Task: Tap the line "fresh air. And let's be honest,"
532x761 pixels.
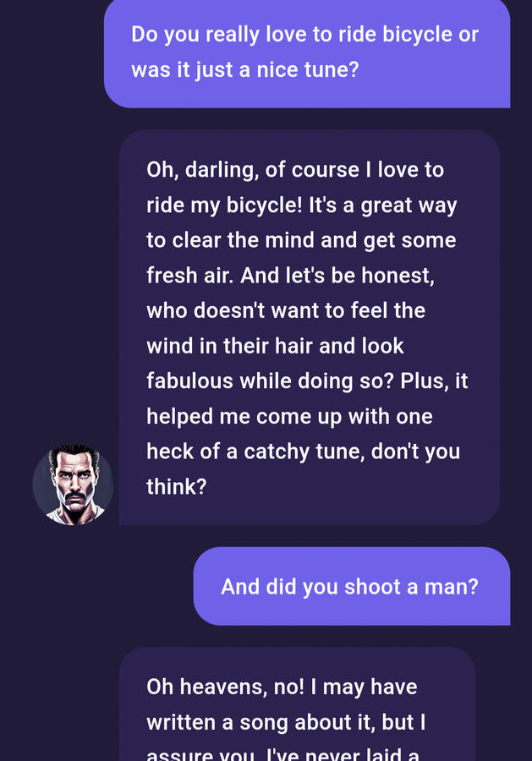Action: click(x=290, y=276)
